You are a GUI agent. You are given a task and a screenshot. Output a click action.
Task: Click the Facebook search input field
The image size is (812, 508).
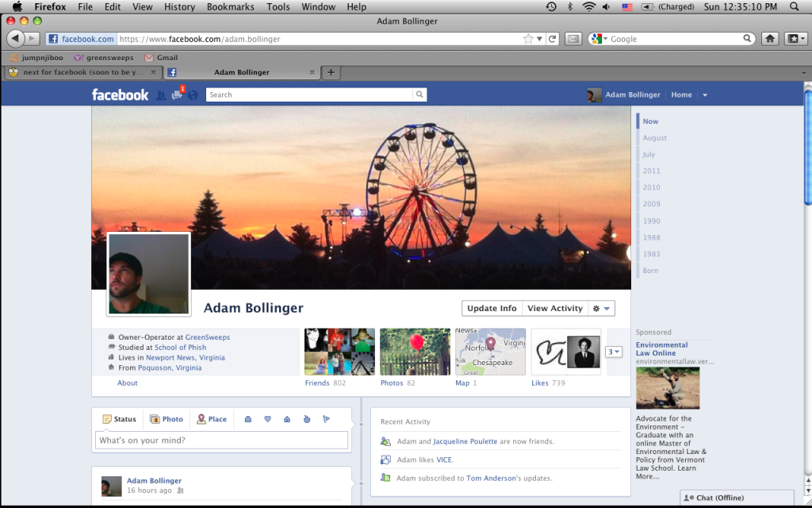310,94
